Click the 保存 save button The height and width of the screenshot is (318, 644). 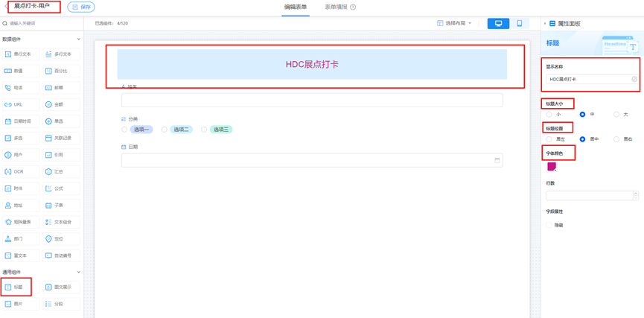[81, 7]
